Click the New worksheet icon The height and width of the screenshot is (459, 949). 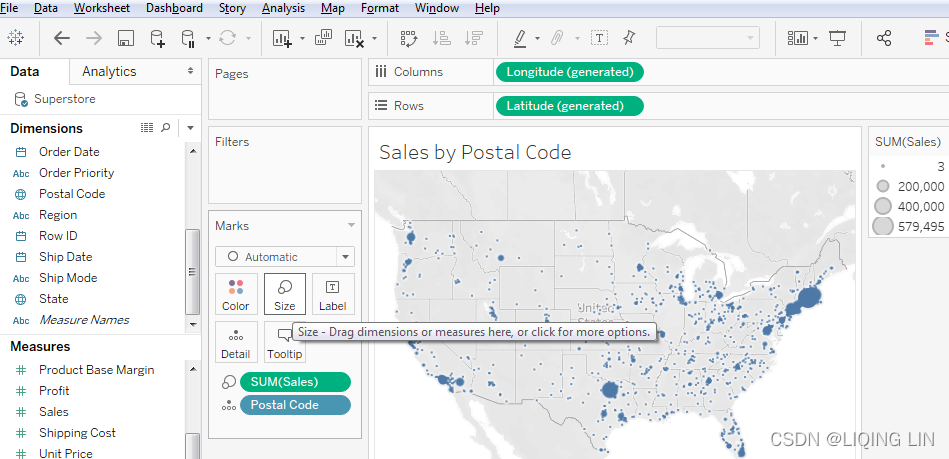coord(282,39)
